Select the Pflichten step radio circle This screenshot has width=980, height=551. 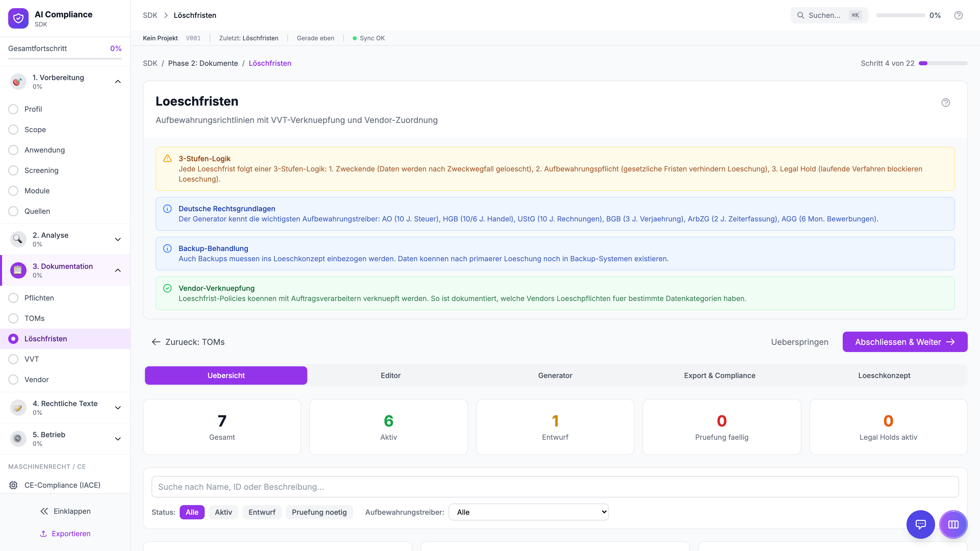[x=13, y=298]
